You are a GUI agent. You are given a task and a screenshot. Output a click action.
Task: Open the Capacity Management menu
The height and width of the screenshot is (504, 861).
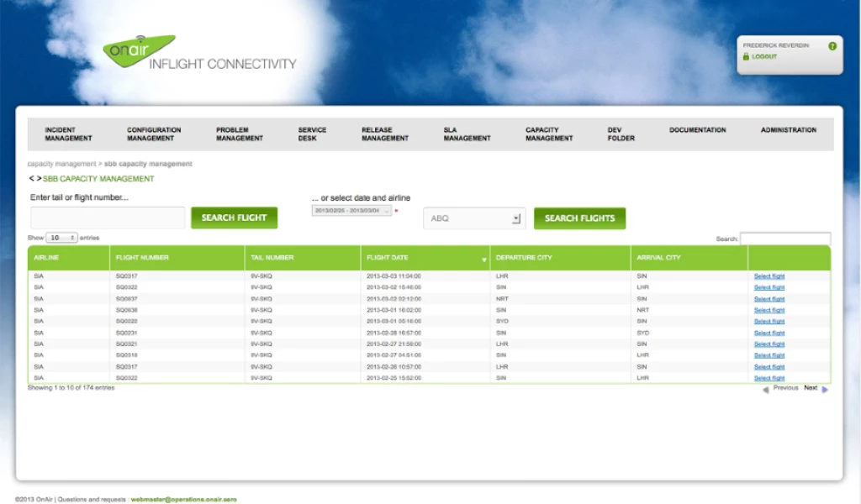coord(548,134)
